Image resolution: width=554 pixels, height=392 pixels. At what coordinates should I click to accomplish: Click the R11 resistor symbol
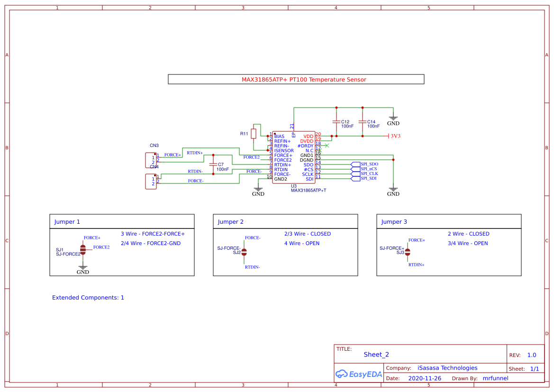tap(254, 133)
